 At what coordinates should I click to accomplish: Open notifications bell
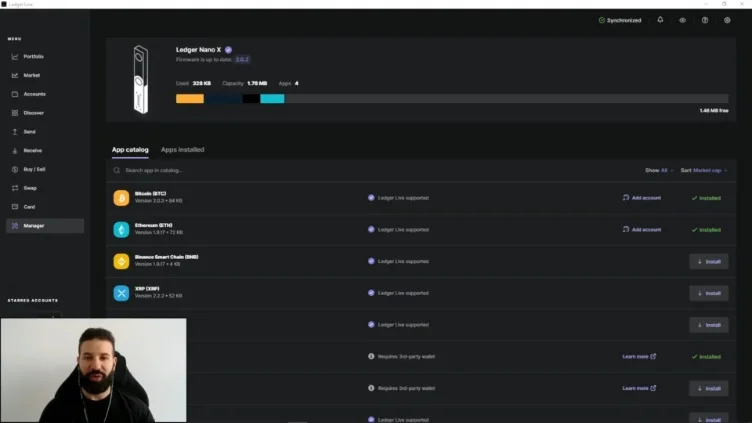click(x=660, y=20)
